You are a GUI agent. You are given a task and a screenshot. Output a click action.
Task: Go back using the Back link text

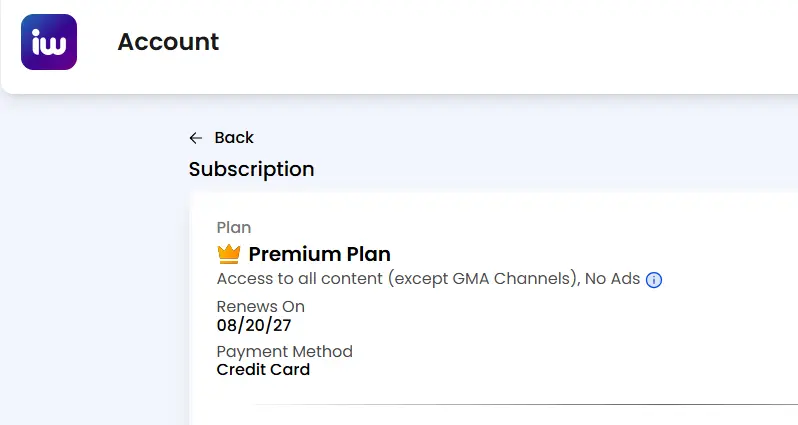point(234,137)
